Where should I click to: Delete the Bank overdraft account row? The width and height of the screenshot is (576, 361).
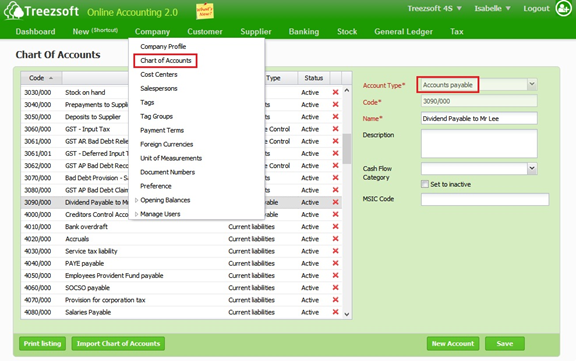coord(335,227)
